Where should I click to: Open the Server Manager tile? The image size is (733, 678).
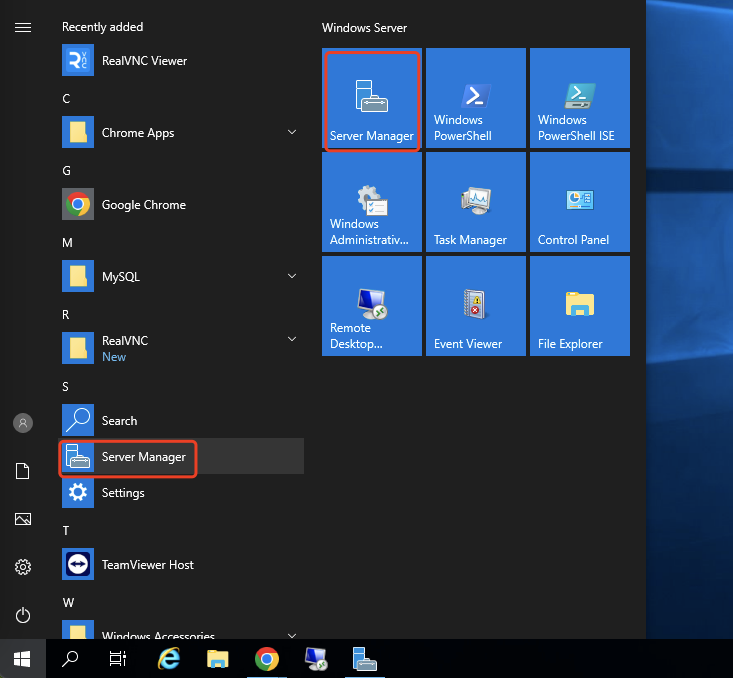tap(372, 98)
